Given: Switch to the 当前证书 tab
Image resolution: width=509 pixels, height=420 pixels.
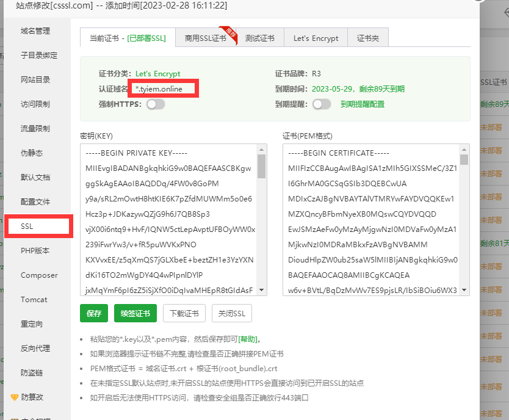Looking at the screenshot, I should click(x=128, y=38).
